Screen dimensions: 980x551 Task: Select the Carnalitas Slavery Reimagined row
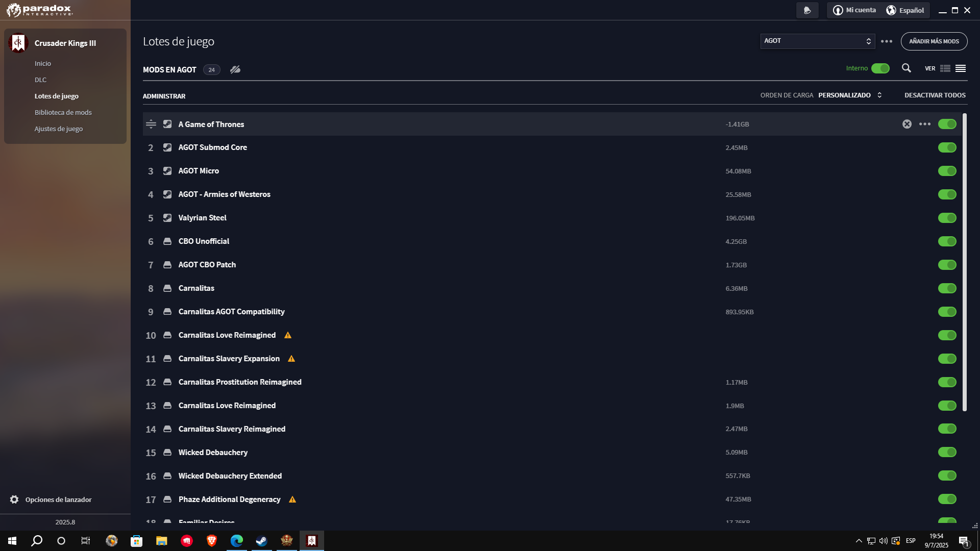pyautogui.click(x=552, y=429)
